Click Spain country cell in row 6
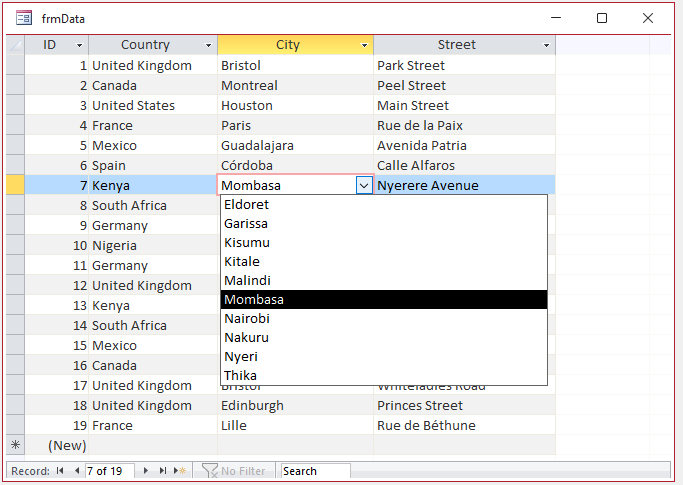Image resolution: width=683 pixels, height=485 pixels. tap(153, 166)
